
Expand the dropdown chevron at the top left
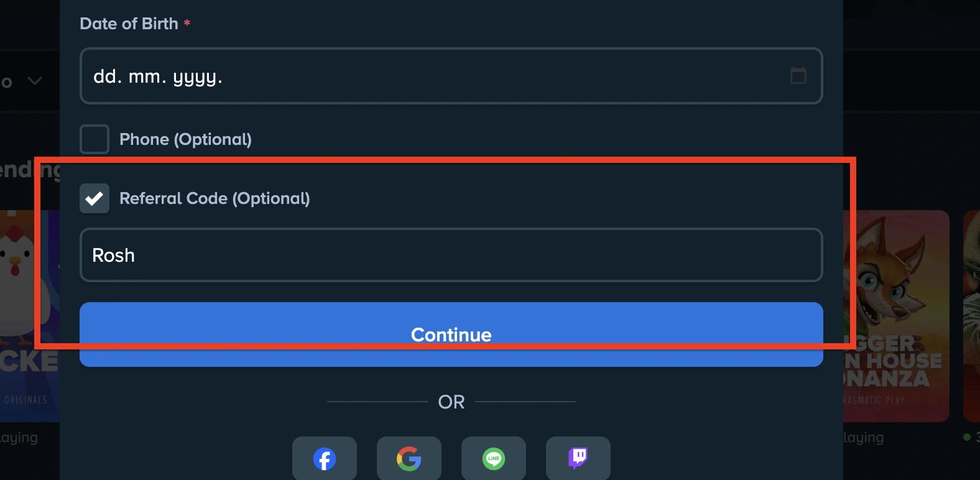click(34, 80)
